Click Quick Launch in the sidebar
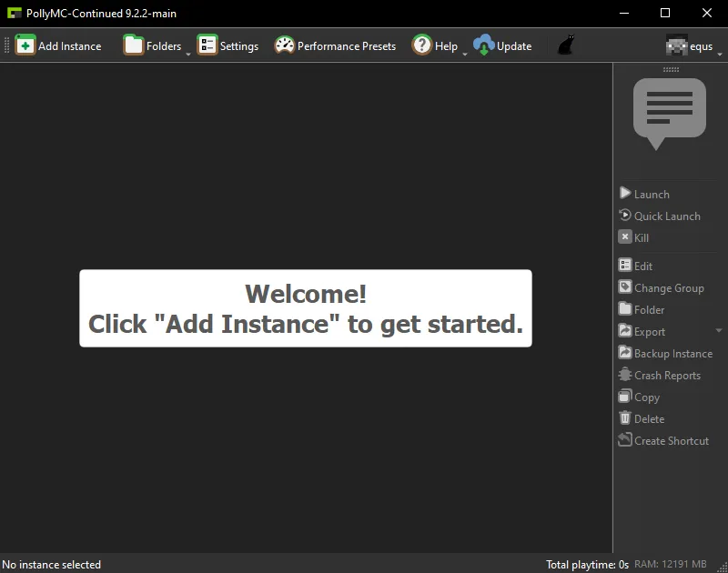Screen dimensions: 728x573 [x=659, y=216]
